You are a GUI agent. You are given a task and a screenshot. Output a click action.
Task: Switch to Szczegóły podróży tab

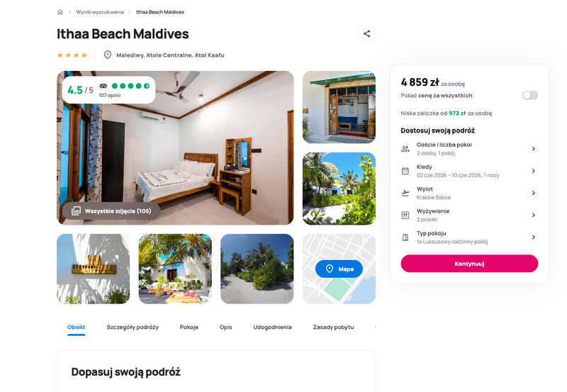click(x=133, y=327)
